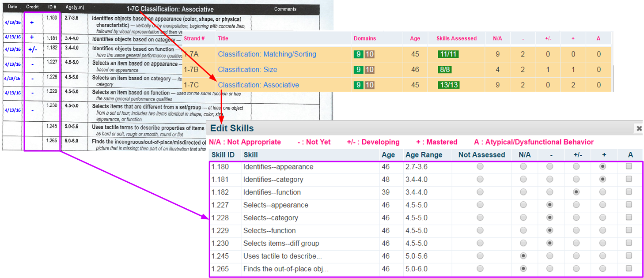
Task: Click the 11/11 skills assessed badge
Action: [x=448, y=54]
